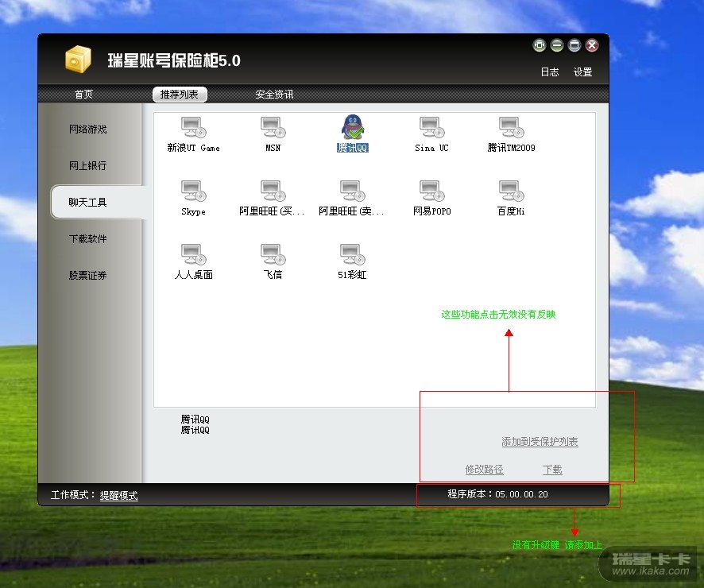This screenshot has width=704, height=588.
Task: Maximize the 瑞星账号保险柜 window
Action: click(574, 45)
